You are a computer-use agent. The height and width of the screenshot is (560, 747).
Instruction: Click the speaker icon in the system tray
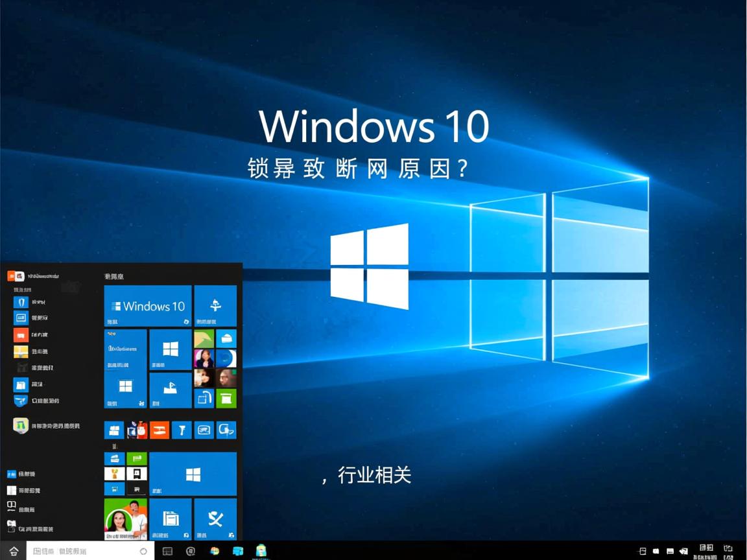(x=656, y=550)
